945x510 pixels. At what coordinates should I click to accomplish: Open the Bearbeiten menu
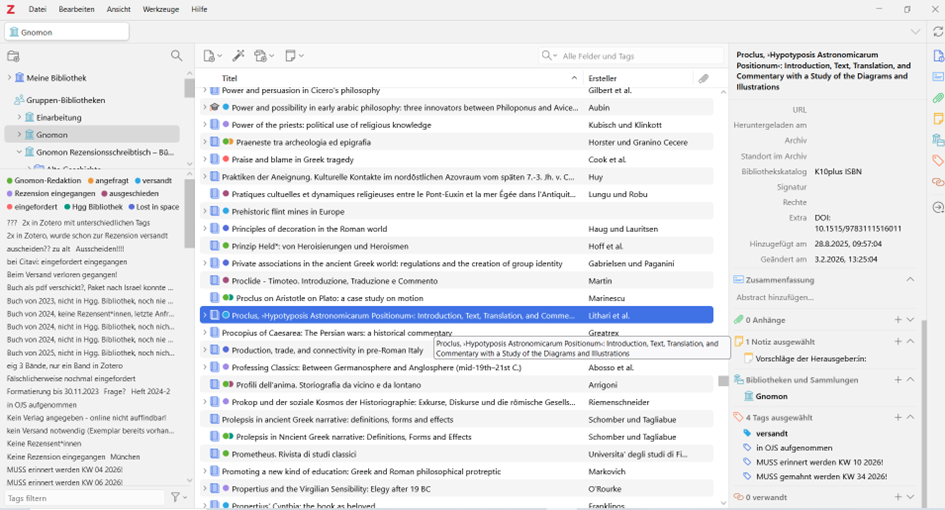pyautogui.click(x=77, y=9)
